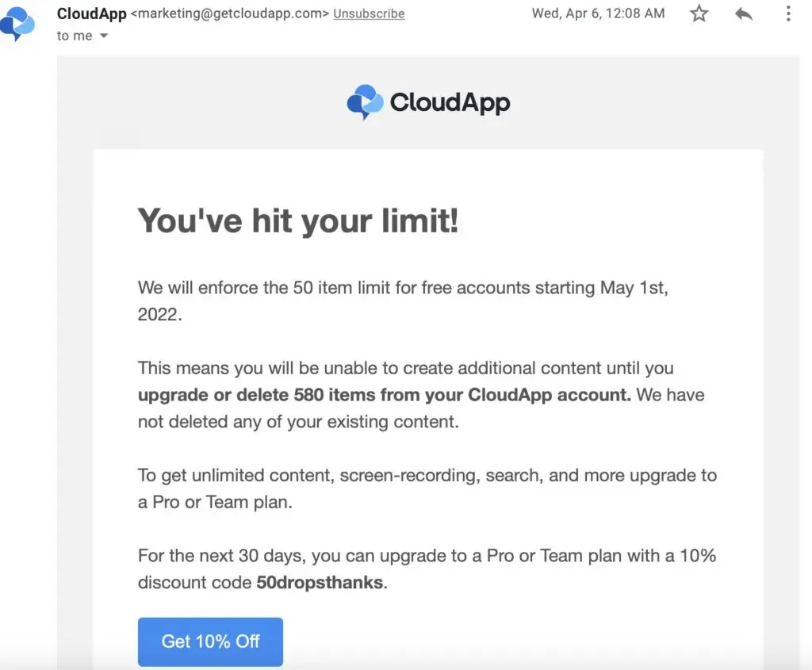
Task: Click the "For the next 30 days" paragraph
Action: tap(427, 556)
